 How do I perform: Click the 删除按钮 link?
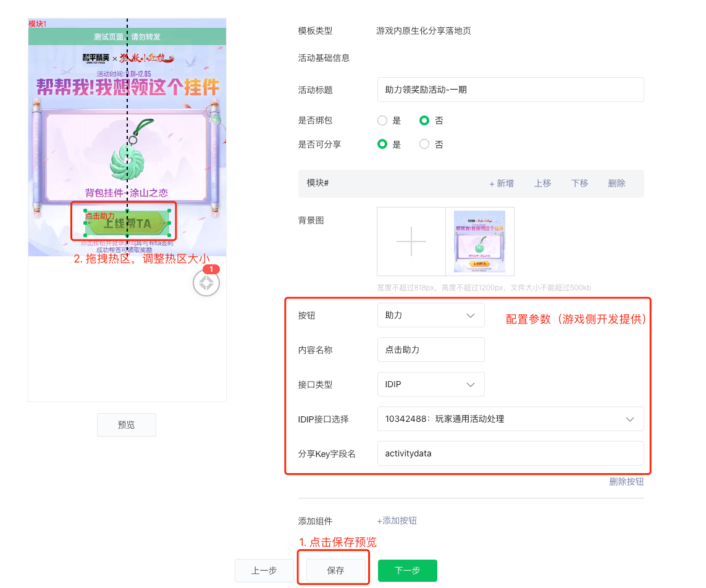[x=626, y=482]
